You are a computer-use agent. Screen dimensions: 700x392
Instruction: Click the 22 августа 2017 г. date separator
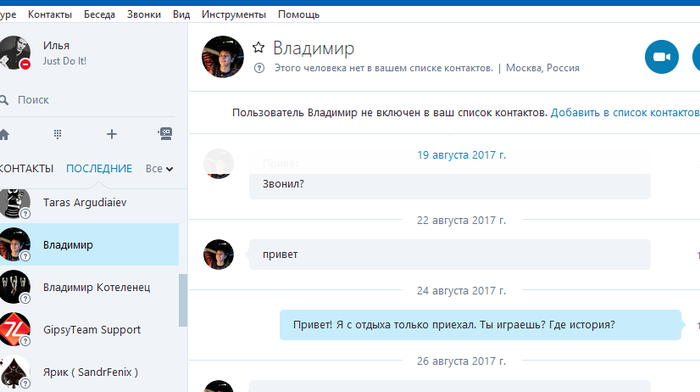[462, 220]
